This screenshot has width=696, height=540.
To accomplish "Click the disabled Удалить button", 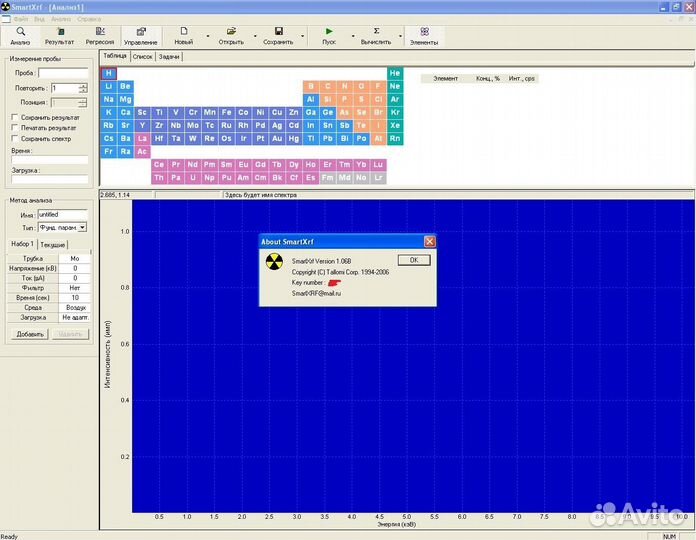I will [70, 334].
